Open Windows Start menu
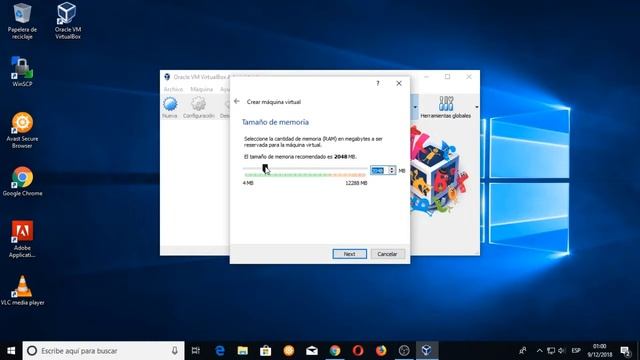The width and height of the screenshot is (640, 360). tap(11, 351)
